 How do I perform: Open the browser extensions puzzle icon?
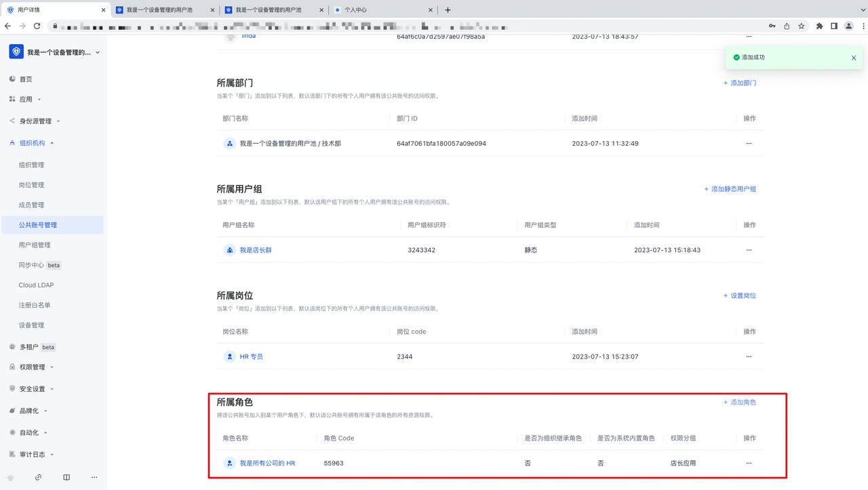coord(819,26)
